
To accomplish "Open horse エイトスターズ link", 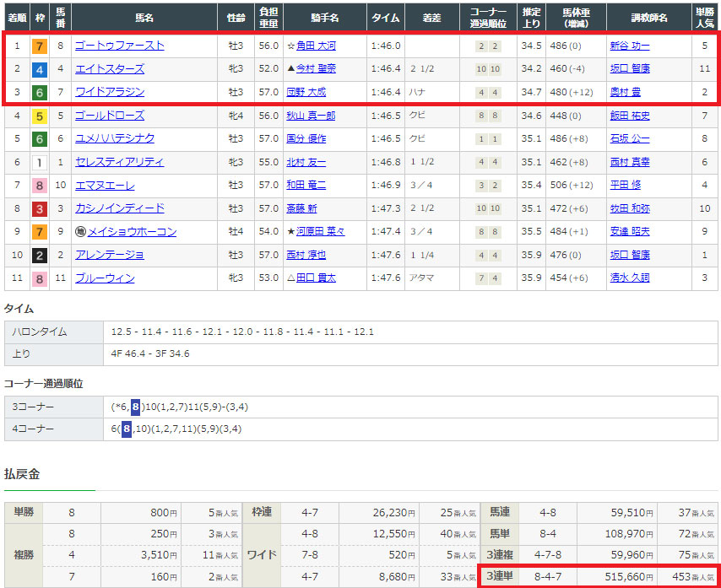I will [x=110, y=69].
